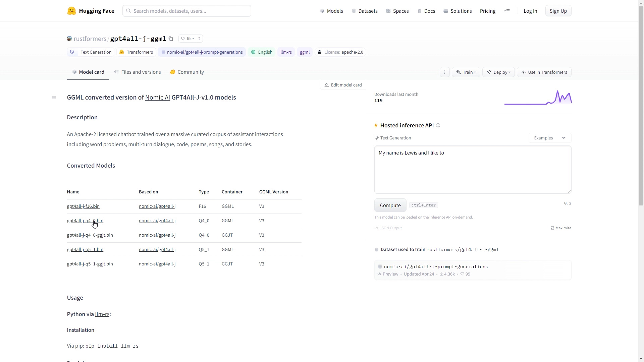644x362 pixels.
Task: Open the table of contents icon
Action: coord(54,98)
